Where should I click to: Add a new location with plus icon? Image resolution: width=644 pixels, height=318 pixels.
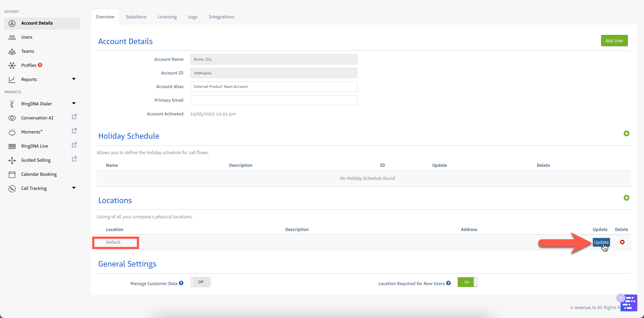(626, 198)
